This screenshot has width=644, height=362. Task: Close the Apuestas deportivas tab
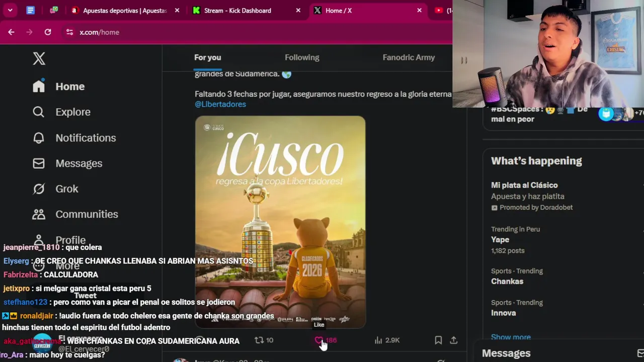177,10
